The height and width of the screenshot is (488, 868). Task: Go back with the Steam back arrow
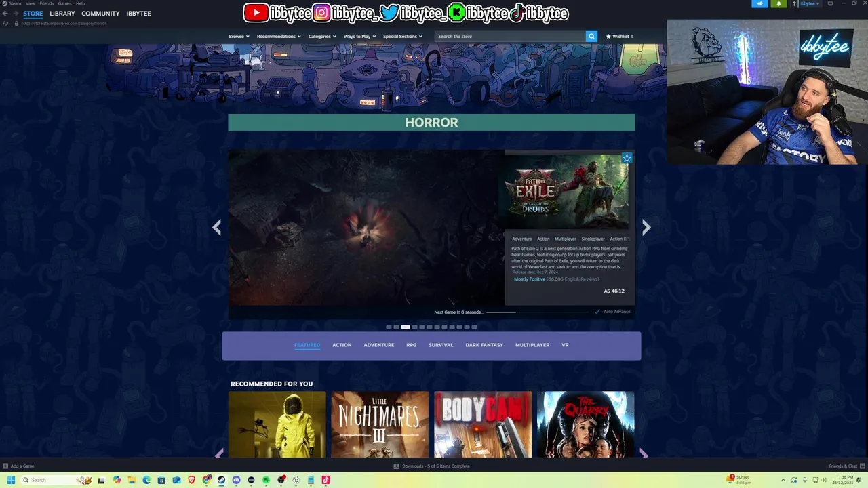click(x=5, y=14)
